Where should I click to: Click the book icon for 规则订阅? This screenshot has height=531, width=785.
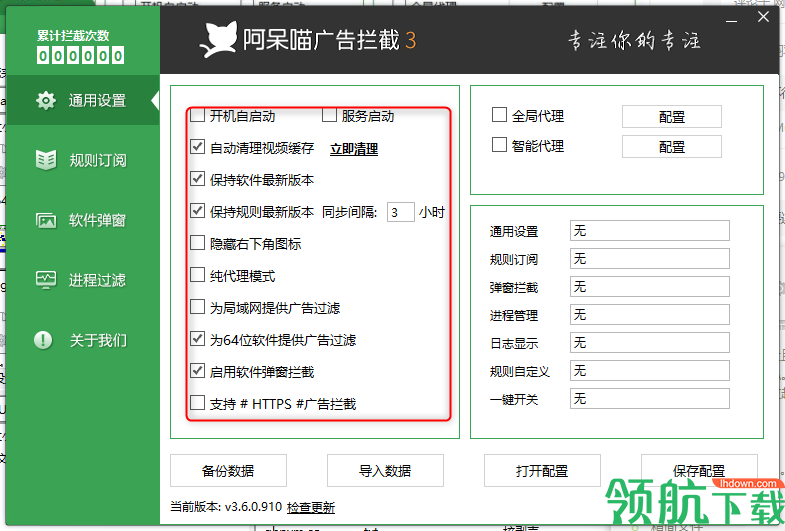[46, 160]
